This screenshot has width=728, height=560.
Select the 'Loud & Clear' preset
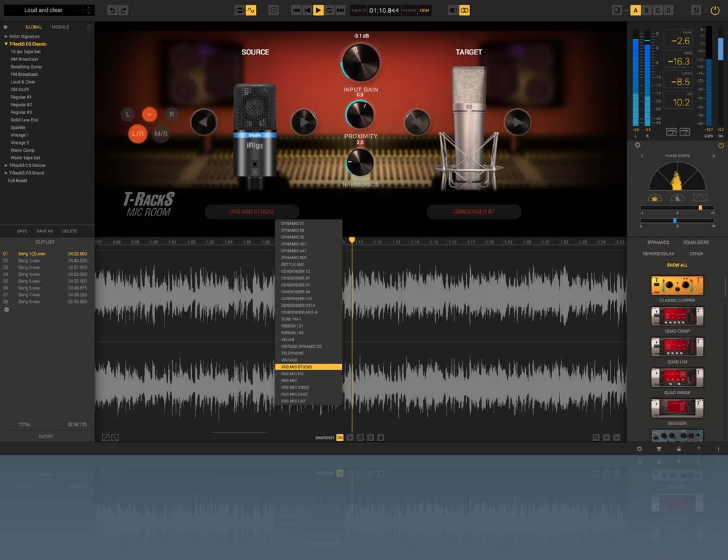(x=23, y=82)
